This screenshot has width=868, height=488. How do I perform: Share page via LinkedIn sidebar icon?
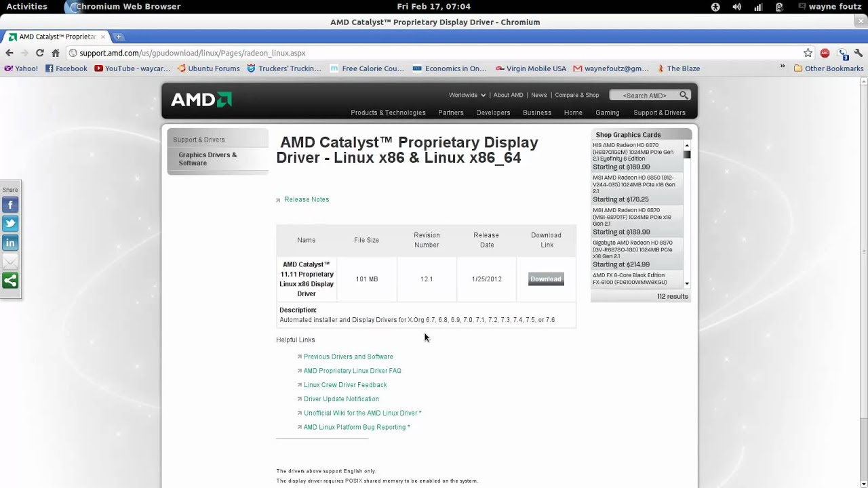(x=10, y=243)
